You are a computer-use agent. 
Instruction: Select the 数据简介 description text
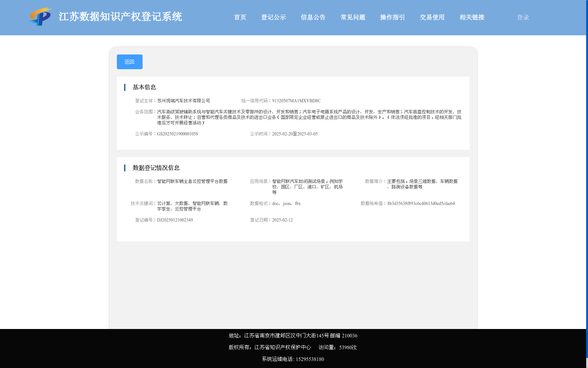[x=422, y=184]
